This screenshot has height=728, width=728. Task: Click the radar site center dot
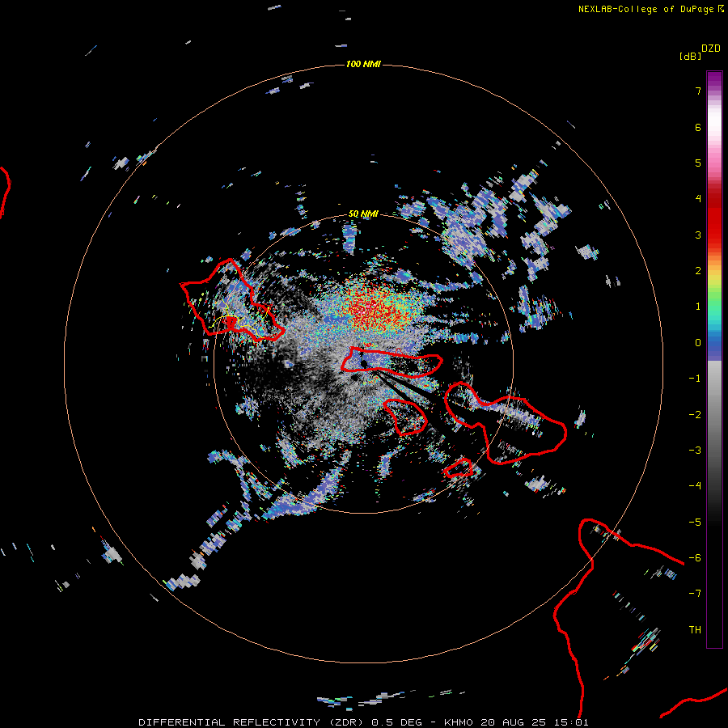coord(363,363)
